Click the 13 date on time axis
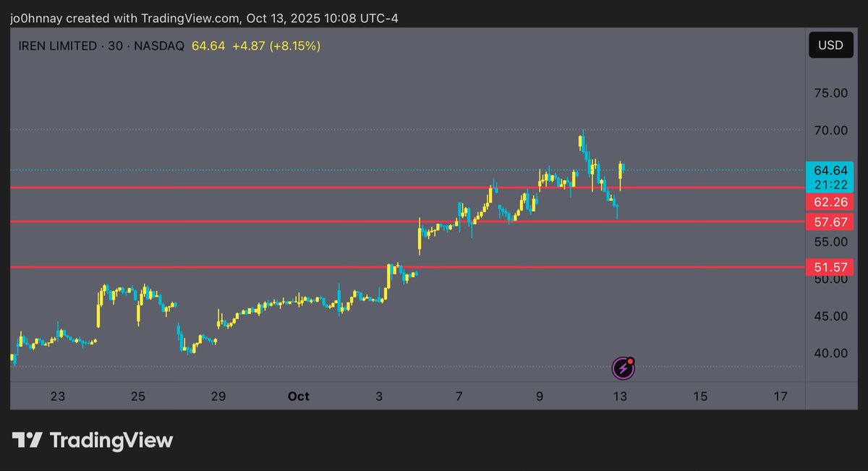Screen dimensions: 868x471 619,396
